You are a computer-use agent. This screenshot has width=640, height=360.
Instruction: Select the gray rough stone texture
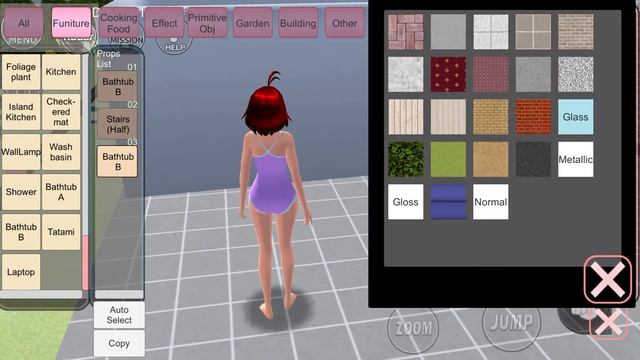533,74
